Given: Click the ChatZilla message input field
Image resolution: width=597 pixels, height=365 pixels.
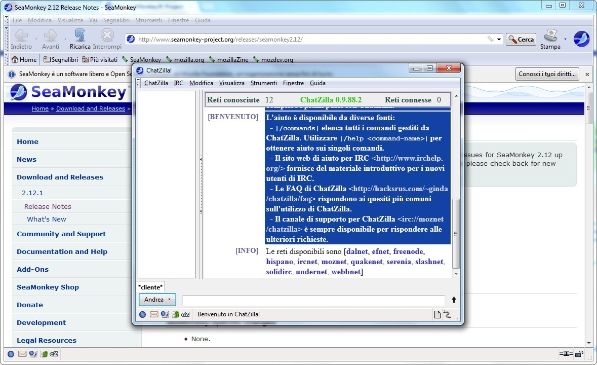Looking at the screenshot, I should [x=313, y=300].
